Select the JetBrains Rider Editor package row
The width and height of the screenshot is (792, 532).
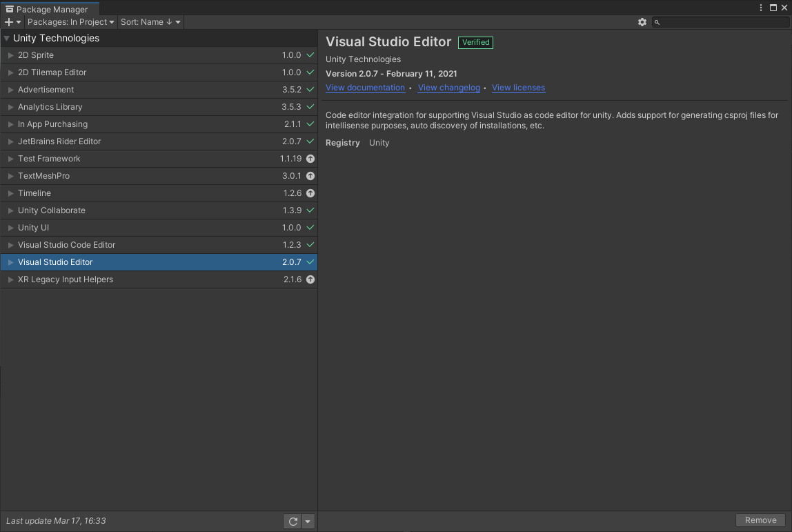pos(159,141)
